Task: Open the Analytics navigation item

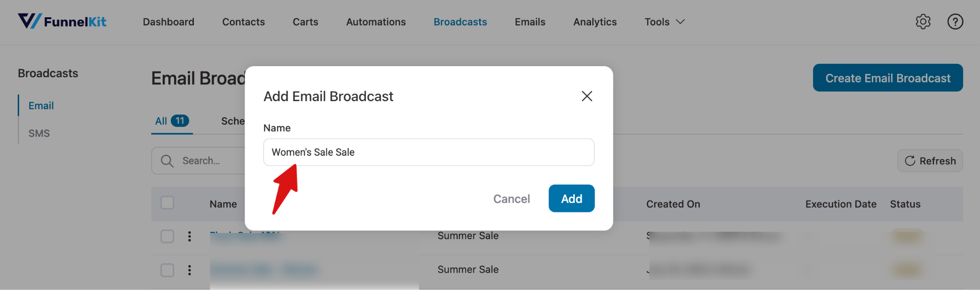Action: click(x=595, y=22)
